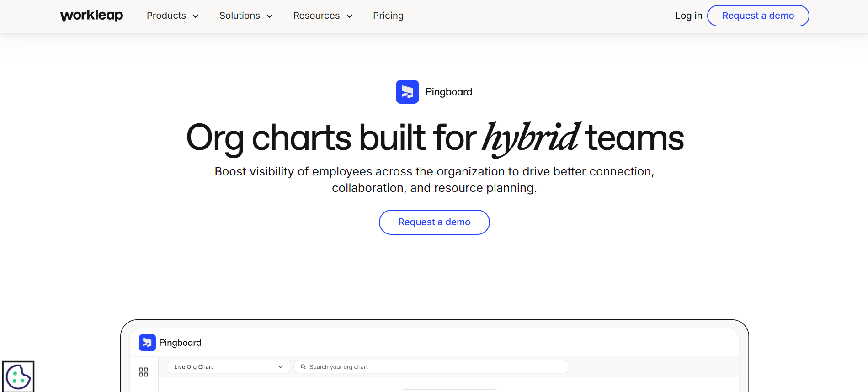
Task: Click the search magnifier icon
Action: [303, 367]
